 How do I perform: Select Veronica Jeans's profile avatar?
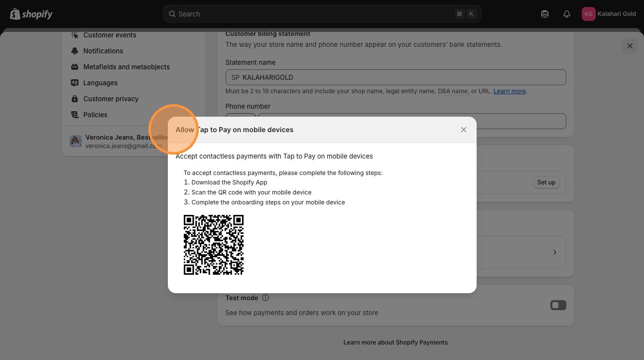(x=76, y=141)
